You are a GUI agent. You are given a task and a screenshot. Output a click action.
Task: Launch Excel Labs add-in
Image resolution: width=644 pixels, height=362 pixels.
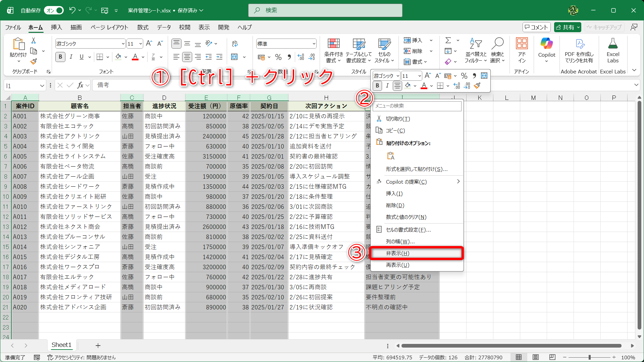[613, 50]
